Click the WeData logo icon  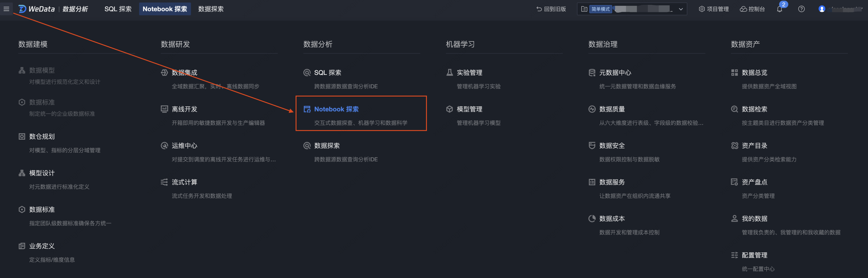[22, 9]
